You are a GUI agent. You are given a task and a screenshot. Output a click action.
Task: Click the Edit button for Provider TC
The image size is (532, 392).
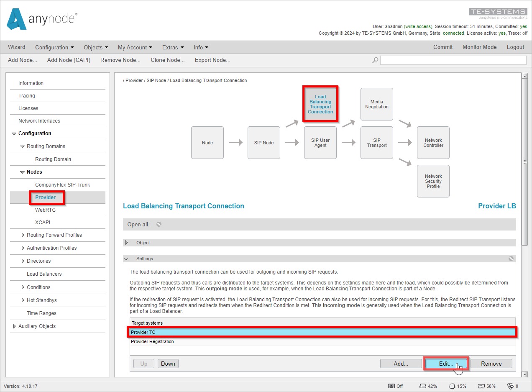446,363
